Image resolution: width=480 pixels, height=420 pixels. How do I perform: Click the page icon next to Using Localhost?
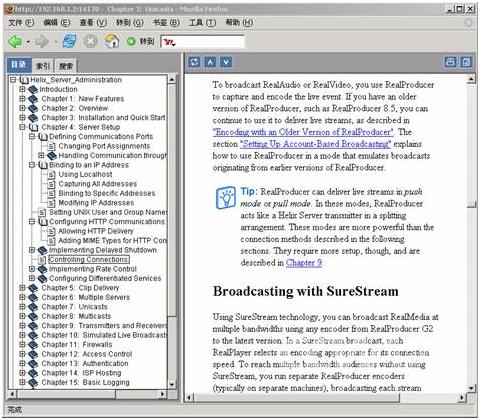(x=52, y=175)
